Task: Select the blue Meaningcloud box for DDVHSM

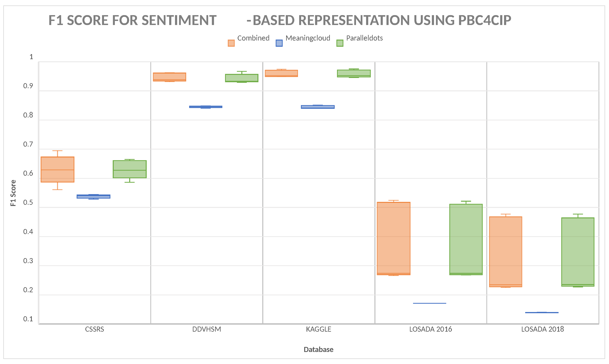Action: pyautogui.click(x=206, y=107)
